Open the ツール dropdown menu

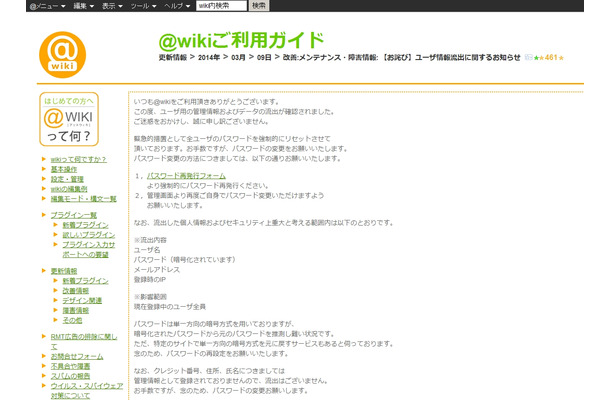143,6
